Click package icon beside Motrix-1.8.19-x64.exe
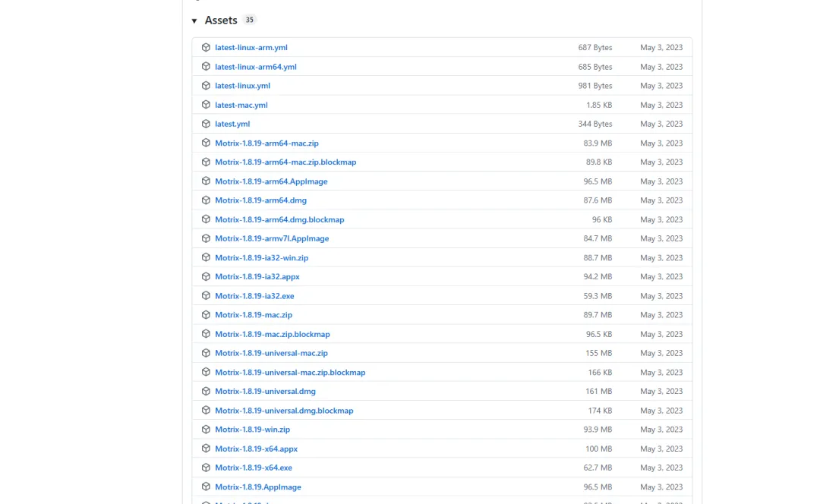820x504 pixels. 206,468
